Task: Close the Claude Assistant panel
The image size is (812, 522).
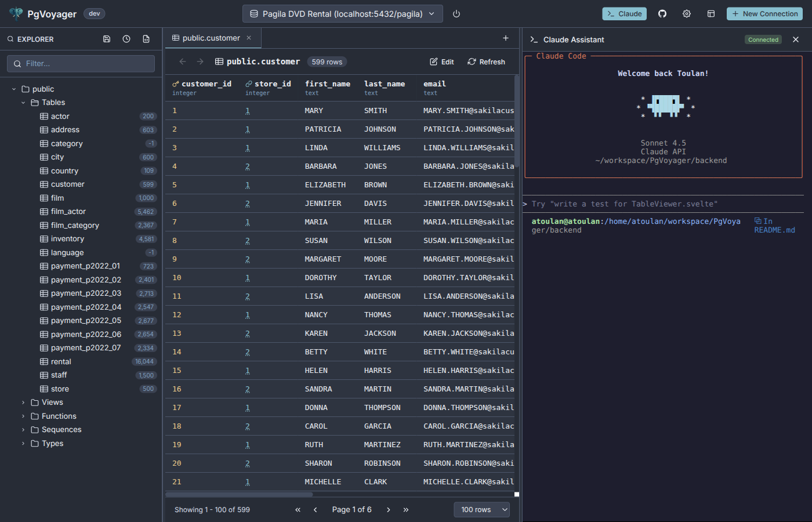Action: point(795,39)
